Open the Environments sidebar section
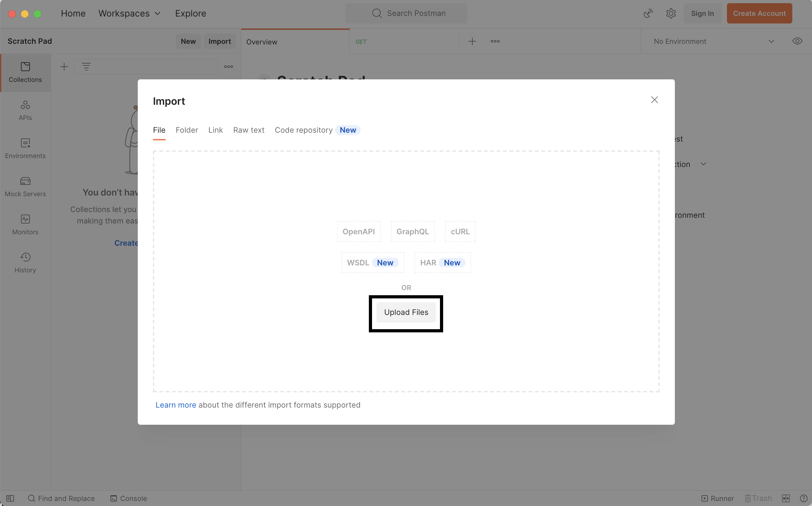The width and height of the screenshot is (812, 506). pyautogui.click(x=25, y=149)
